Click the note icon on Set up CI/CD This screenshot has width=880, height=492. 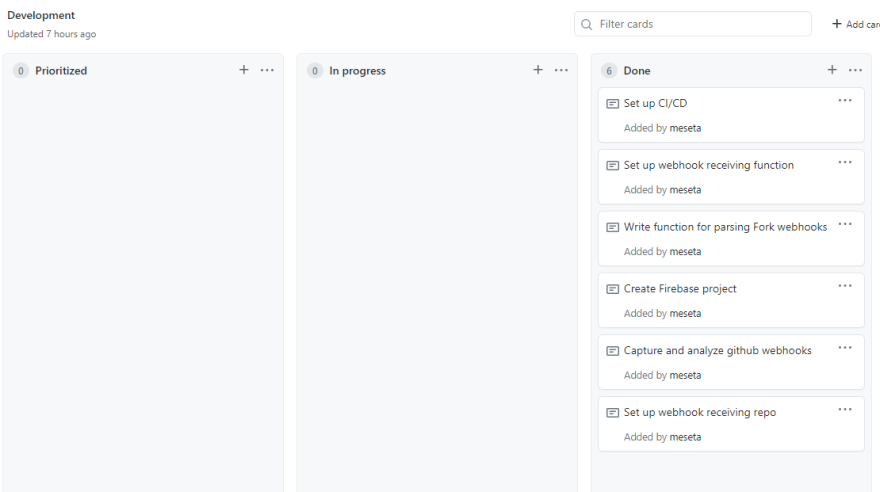click(x=612, y=104)
